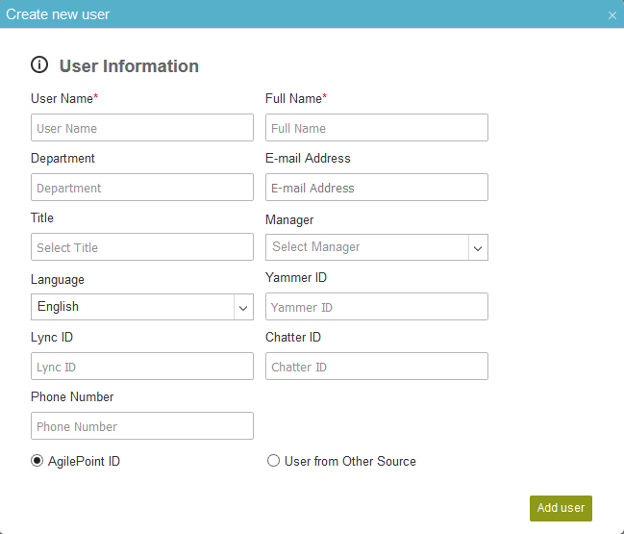624x534 pixels.
Task: Click the Phone Number input field
Action: pyautogui.click(x=142, y=426)
